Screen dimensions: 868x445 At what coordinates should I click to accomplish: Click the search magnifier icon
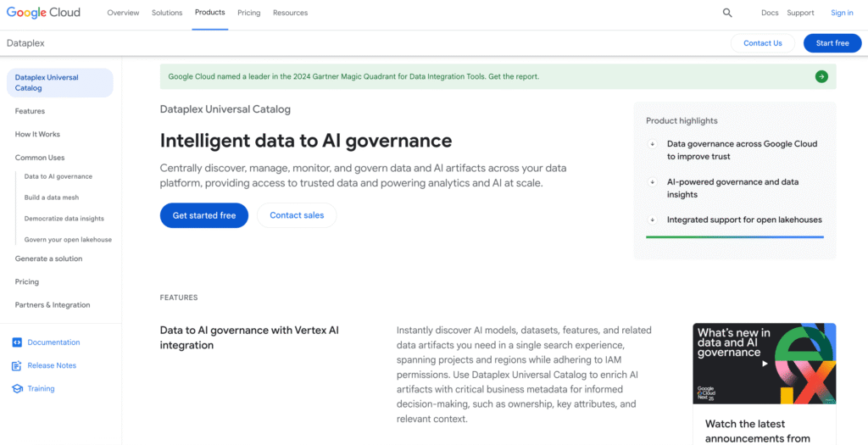pyautogui.click(x=727, y=13)
